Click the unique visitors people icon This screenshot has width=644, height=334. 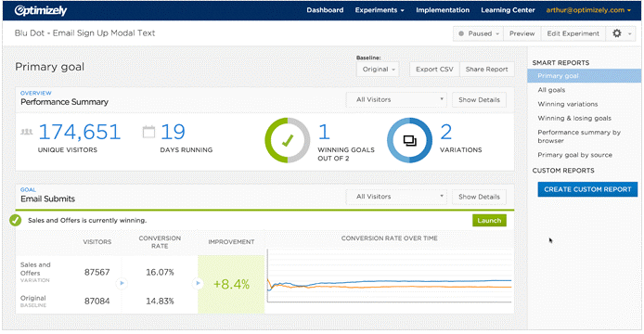(x=27, y=132)
